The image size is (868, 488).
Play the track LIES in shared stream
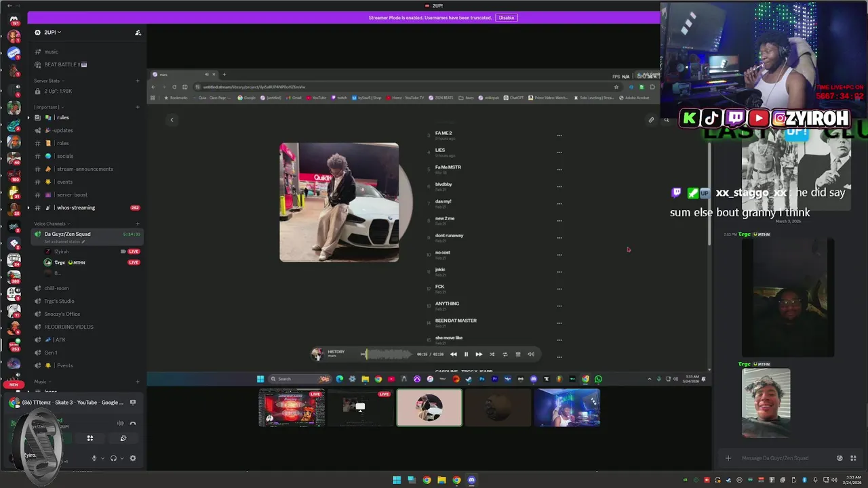440,150
